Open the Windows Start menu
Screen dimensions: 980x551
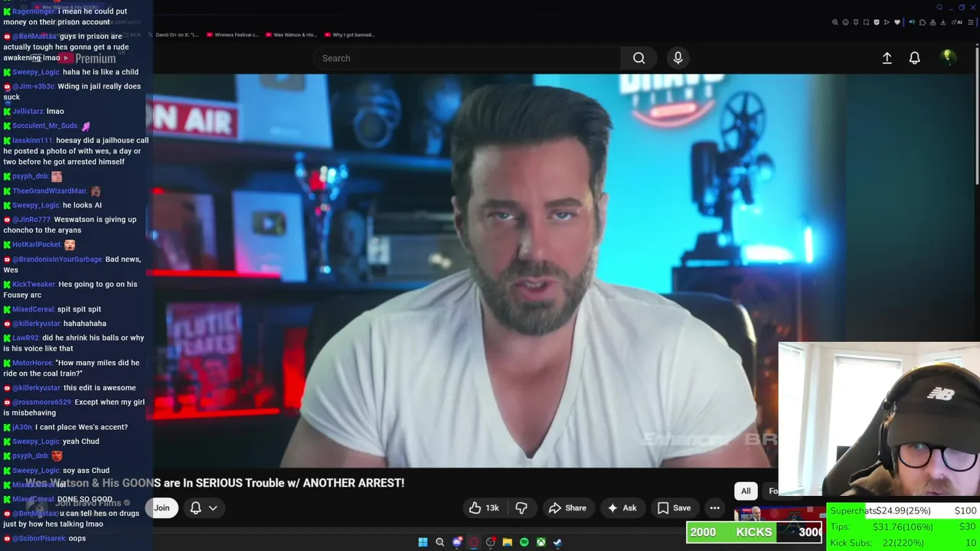click(423, 542)
